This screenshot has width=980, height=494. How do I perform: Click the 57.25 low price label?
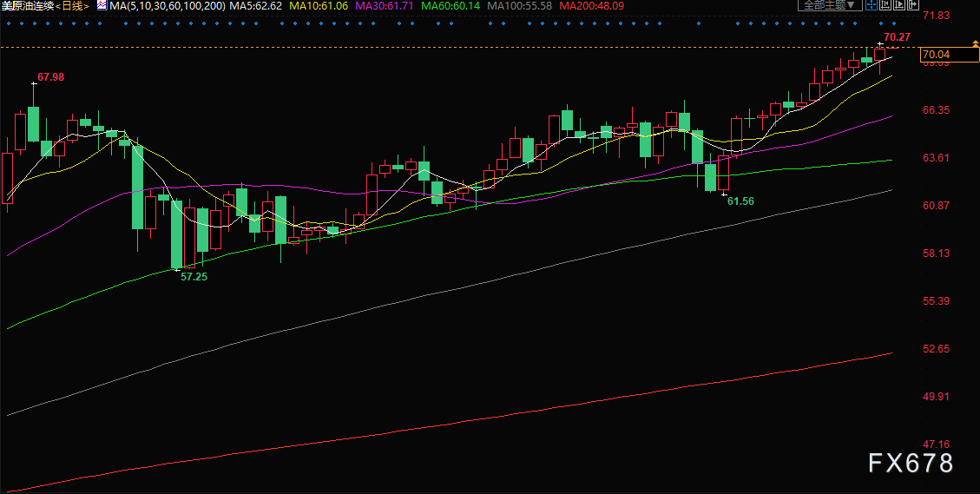(194, 276)
